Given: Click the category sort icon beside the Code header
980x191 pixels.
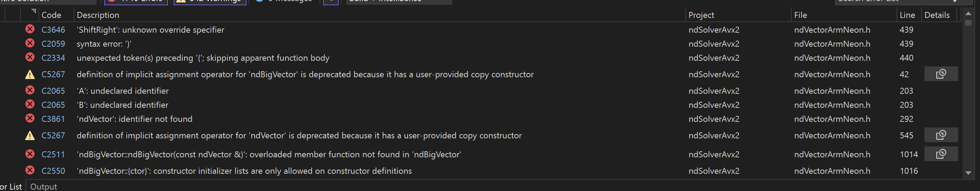Looking at the screenshot, I should click(x=33, y=11).
